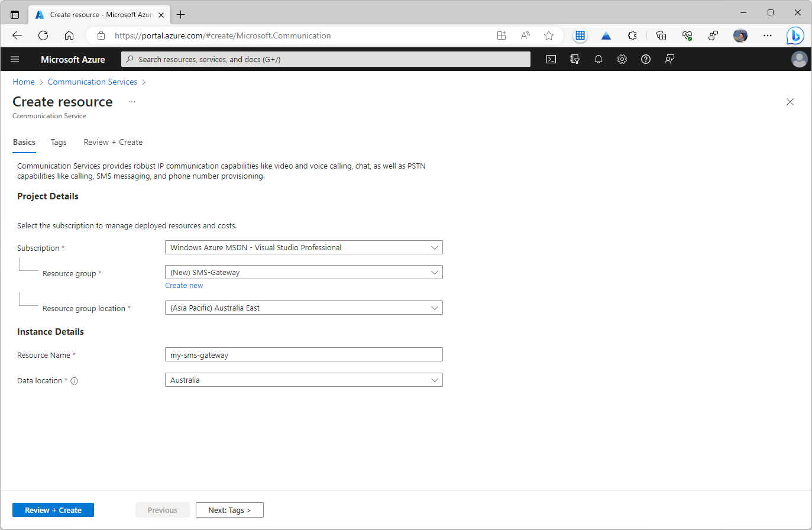This screenshot has height=530, width=812.
Task: Click the Create new resource group link
Action: 184,286
